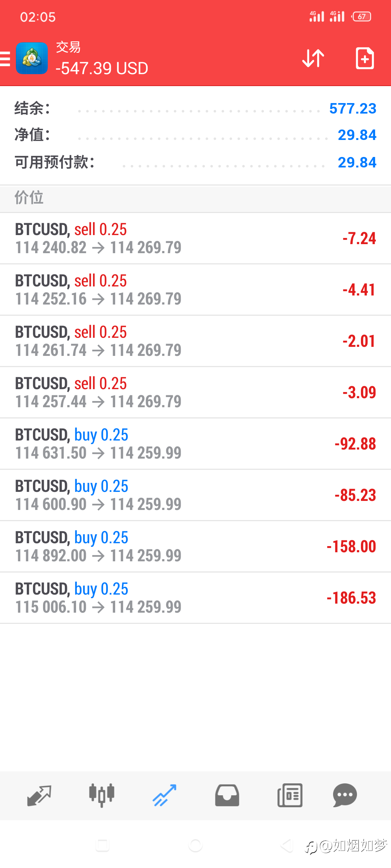
Task: Tap the 结余 balance value 577.23
Action: (x=353, y=109)
